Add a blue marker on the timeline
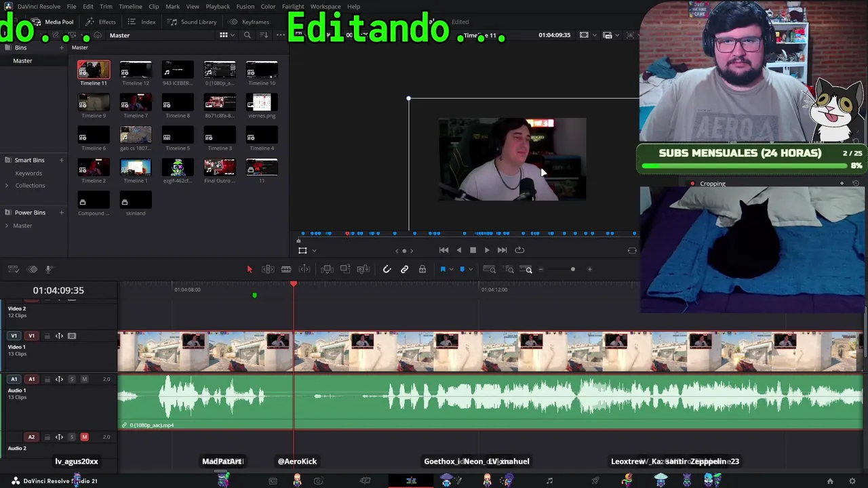The image size is (868, 488). click(x=462, y=270)
